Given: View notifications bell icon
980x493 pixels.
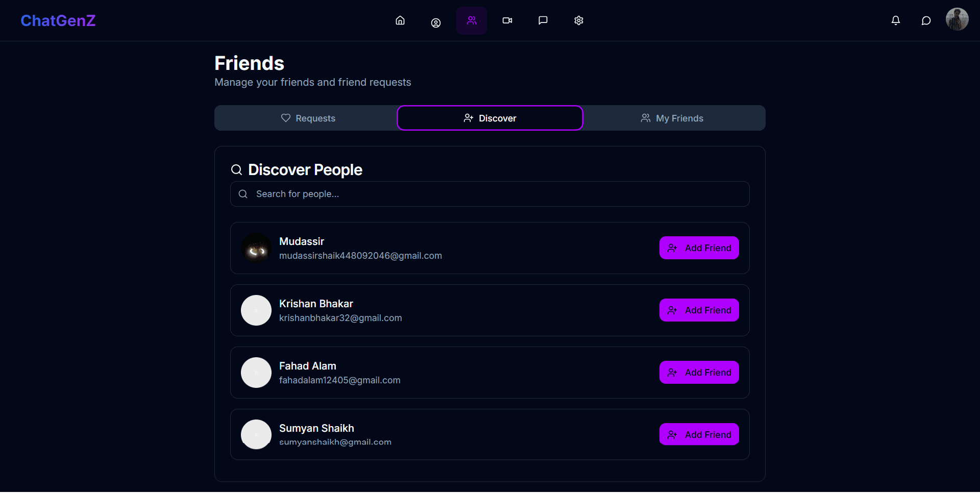Looking at the screenshot, I should point(896,20).
